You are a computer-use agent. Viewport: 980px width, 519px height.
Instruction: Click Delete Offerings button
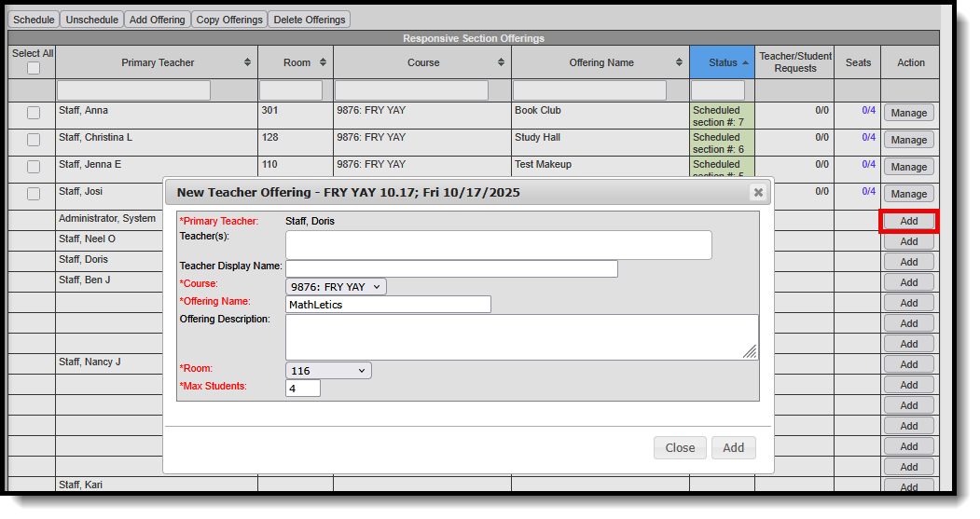[x=310, y=20]
